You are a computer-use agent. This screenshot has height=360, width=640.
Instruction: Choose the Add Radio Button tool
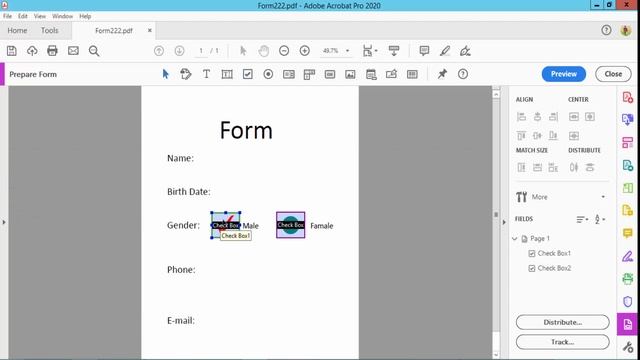[268, 74]
